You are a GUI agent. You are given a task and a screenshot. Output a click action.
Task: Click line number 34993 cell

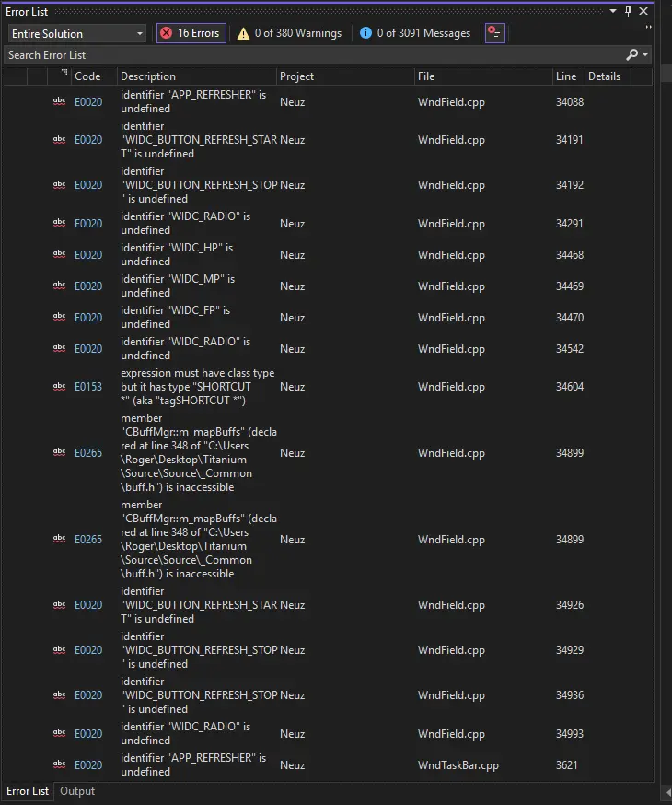pyautogui.click(x=570, y=734)
